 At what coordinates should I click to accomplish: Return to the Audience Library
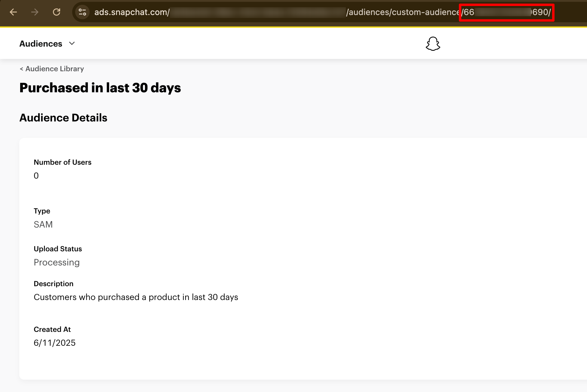point(51,69)
